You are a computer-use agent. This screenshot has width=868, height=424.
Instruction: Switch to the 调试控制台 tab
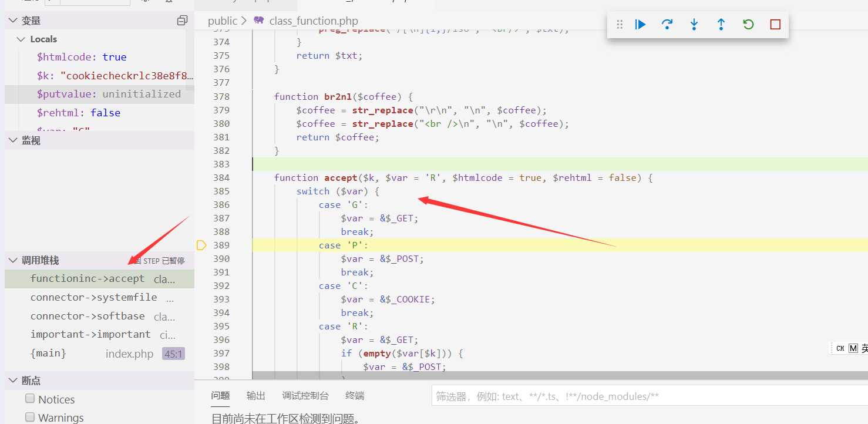pyautogui.click(x=305, y=396)
